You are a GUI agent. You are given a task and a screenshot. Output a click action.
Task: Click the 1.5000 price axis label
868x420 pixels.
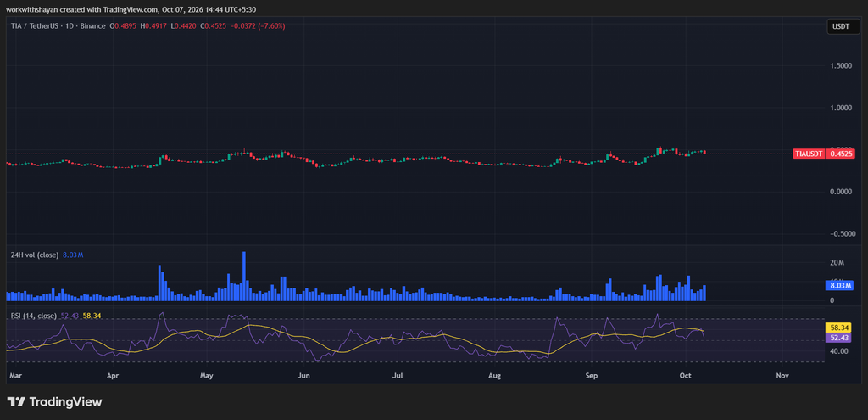(x=840, y=65)
